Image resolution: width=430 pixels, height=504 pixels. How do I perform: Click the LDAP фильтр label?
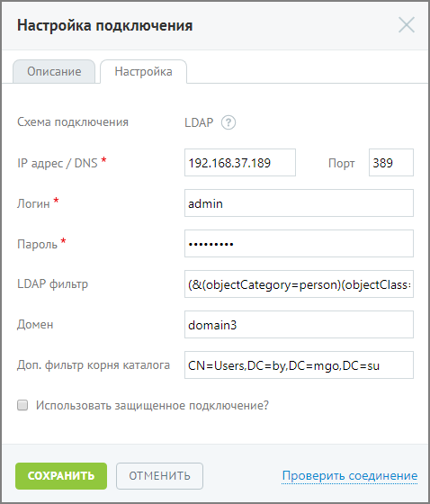[52, 284]
